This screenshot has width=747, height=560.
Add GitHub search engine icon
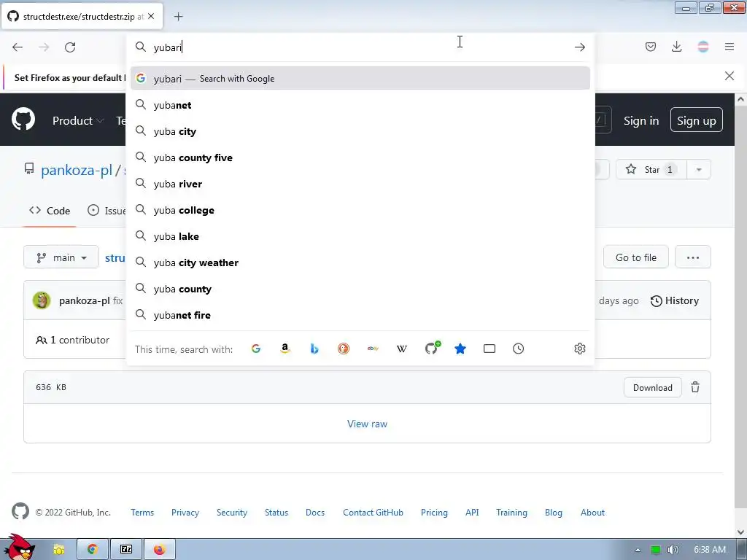coord(432,348)
